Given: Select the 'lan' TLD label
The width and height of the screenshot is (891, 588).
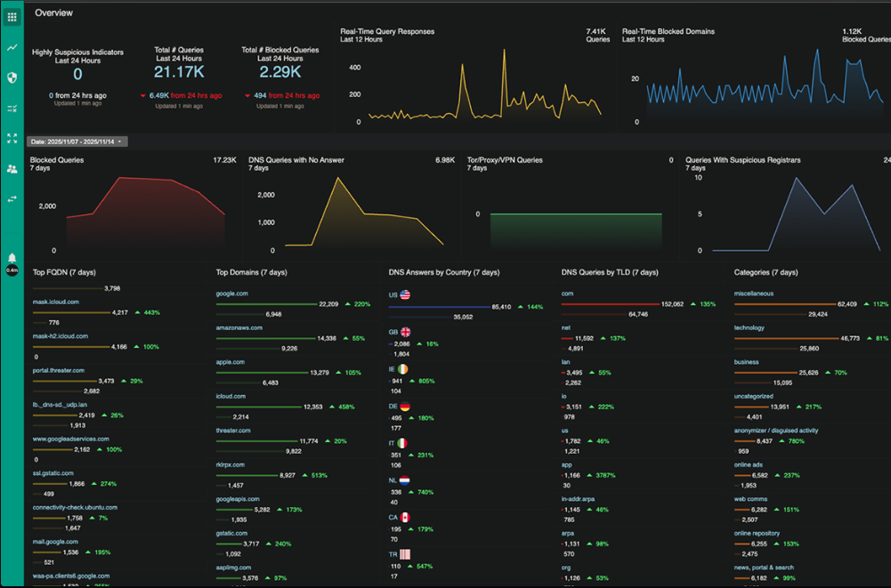Looking at the screenshot, I should click(565, 362).
